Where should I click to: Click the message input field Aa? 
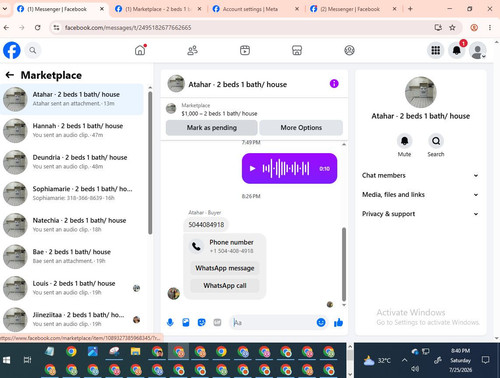273,322
